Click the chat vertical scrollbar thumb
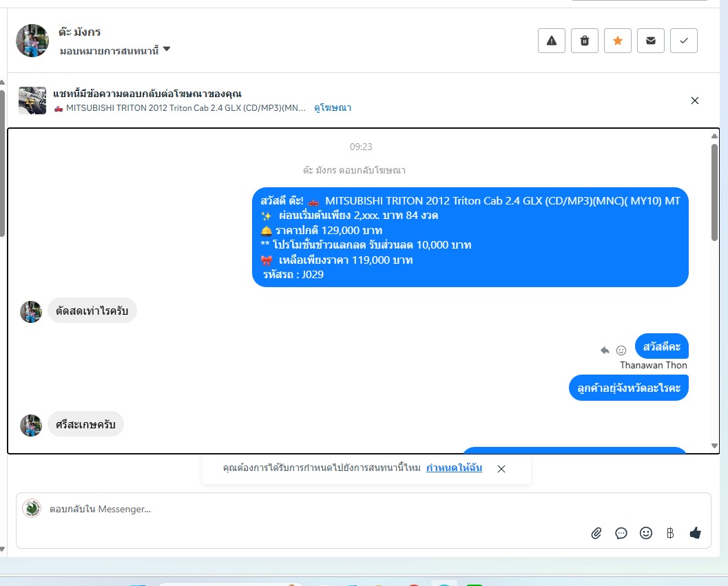 click(714, 192)
